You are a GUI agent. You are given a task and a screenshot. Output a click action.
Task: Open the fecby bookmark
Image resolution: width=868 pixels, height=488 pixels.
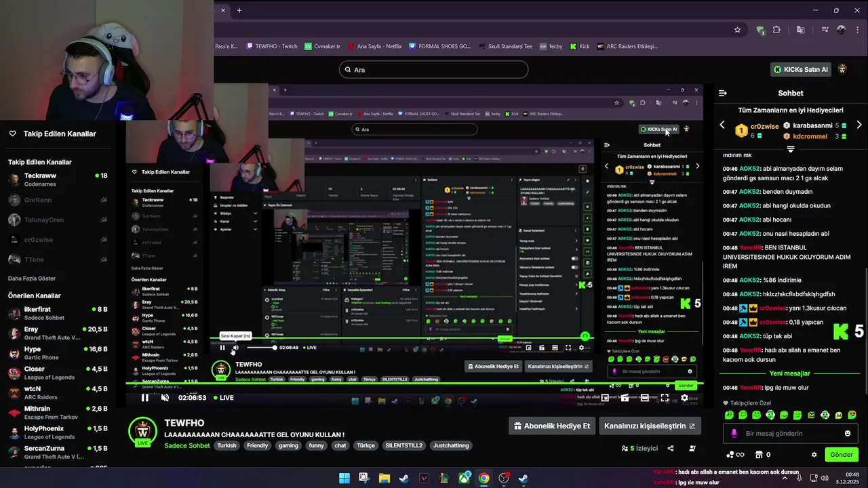(551, 46)
